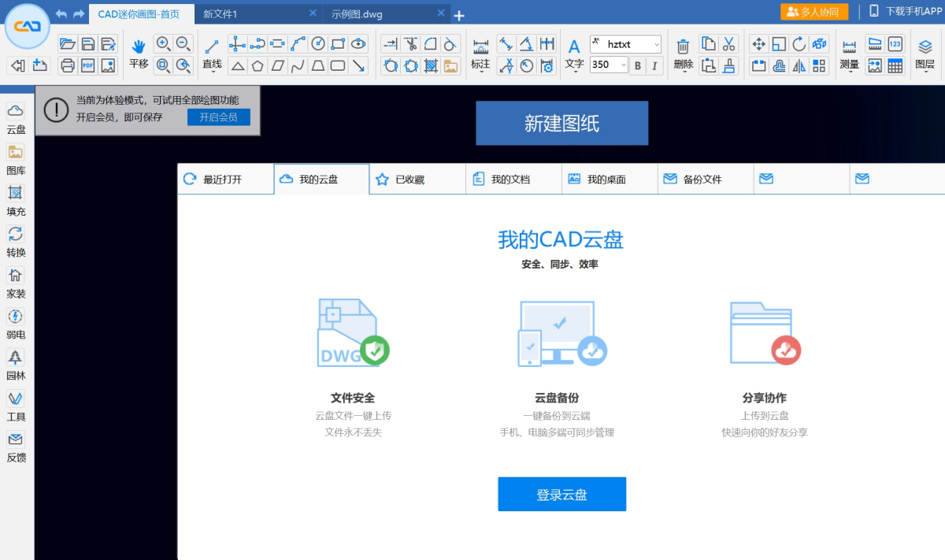Export drawing with the PDF icon

click(88, 66)
